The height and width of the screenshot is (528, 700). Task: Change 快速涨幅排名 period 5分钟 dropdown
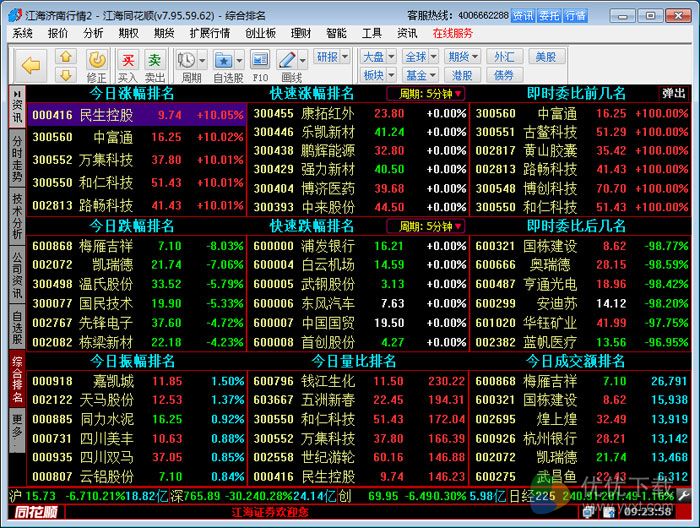pos(426,94)
